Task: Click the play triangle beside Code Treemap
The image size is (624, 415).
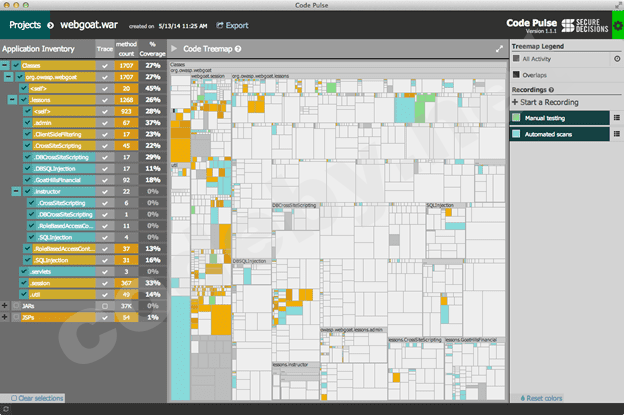Action: coord(174,49)
